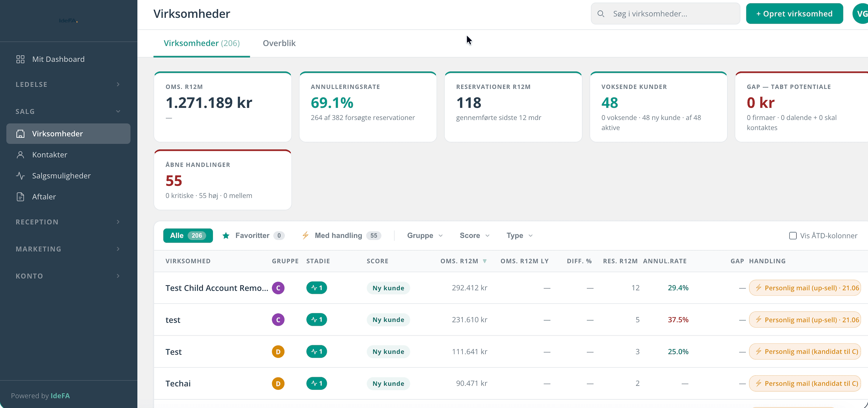Click the Salgsmuligheder pulse icon
The image size is (868, 408).
tap(20, 175)
